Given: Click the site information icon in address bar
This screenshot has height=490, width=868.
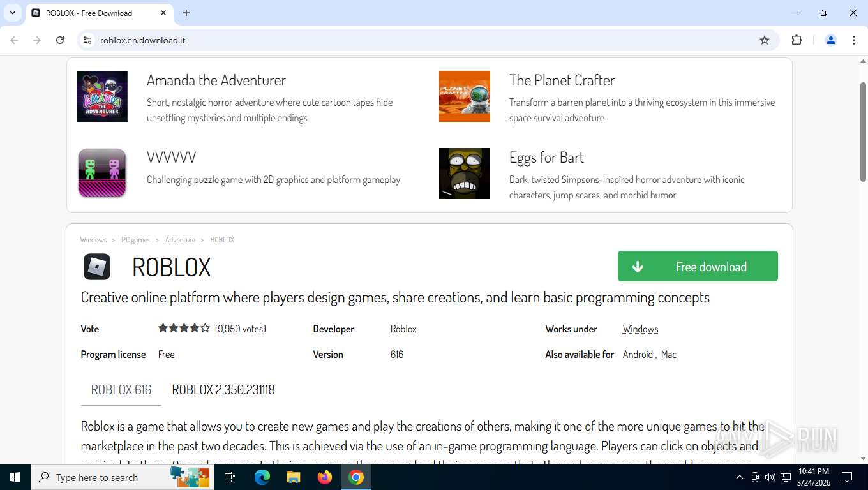Looking at the screenshot, I should (x=88, y=40).
